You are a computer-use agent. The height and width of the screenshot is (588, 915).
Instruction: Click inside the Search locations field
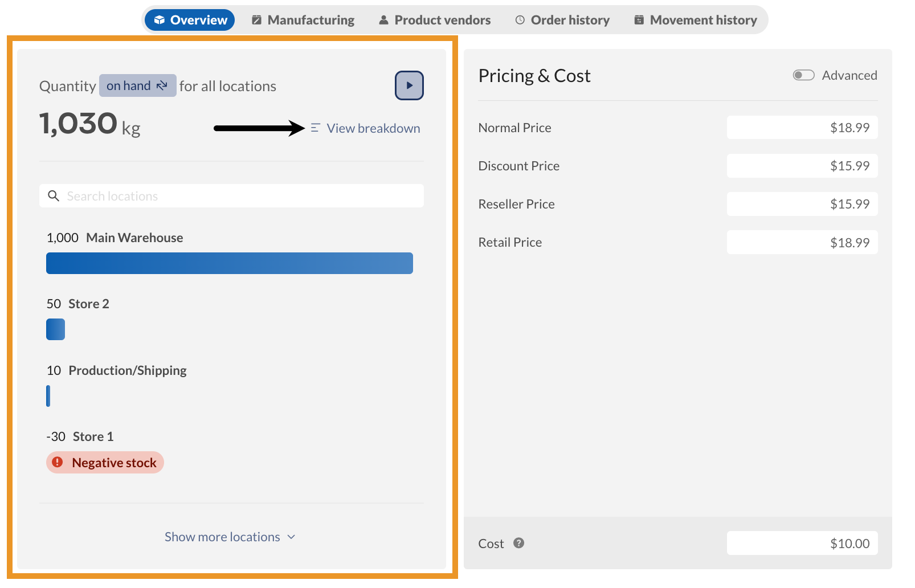coord(228,195)
